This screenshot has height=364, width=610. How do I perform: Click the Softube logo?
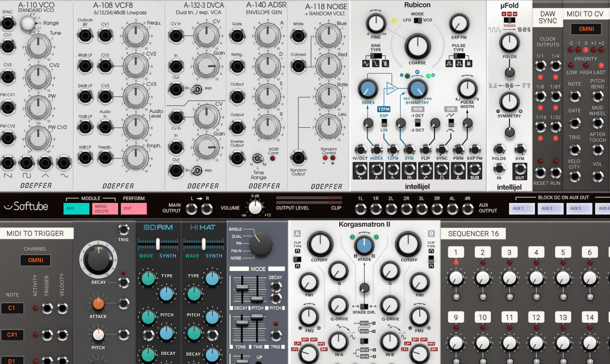26,206
